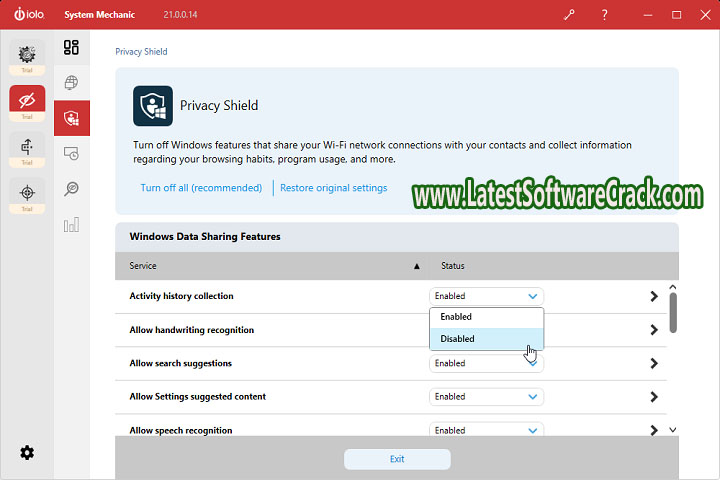Select Allow handwriting recognition row label
This screenshot has height=480, width=720.
coord(191,330)
